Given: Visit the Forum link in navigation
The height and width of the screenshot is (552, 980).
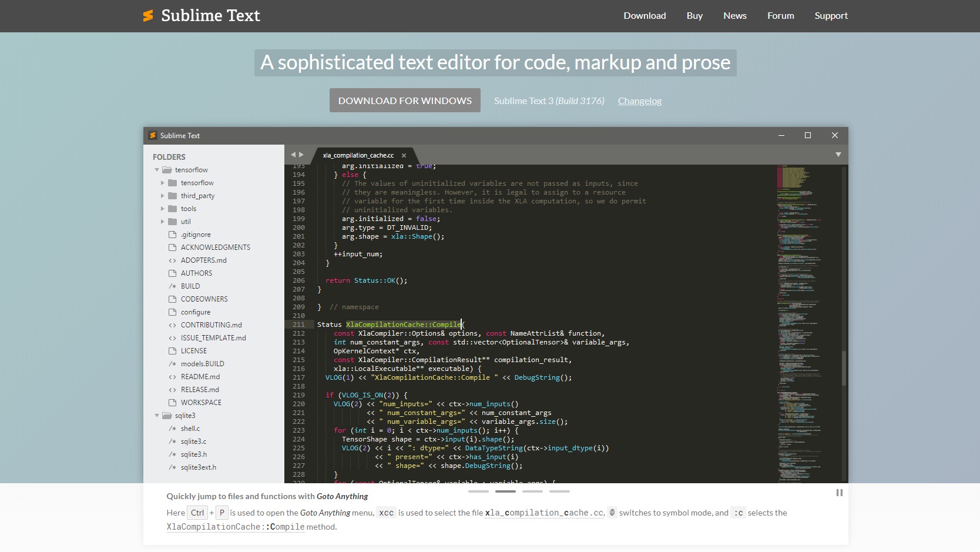Looking at the screenshot, I should (780, 16).
